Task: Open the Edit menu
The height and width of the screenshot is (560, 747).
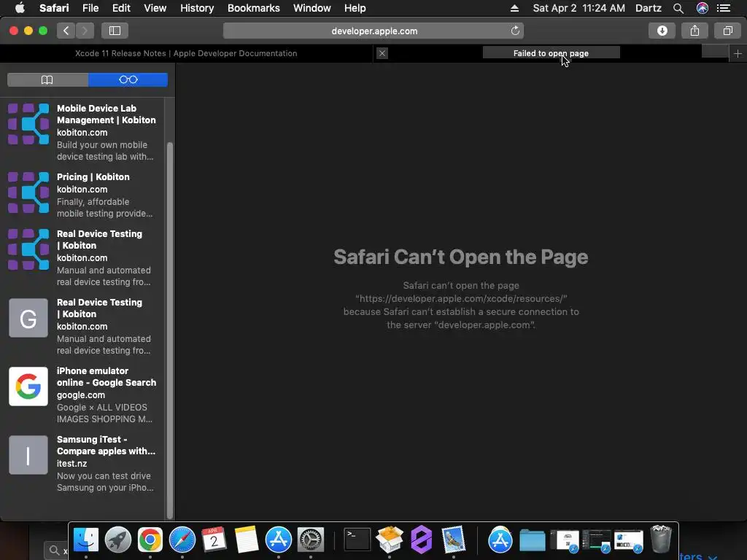Action: 121,8
